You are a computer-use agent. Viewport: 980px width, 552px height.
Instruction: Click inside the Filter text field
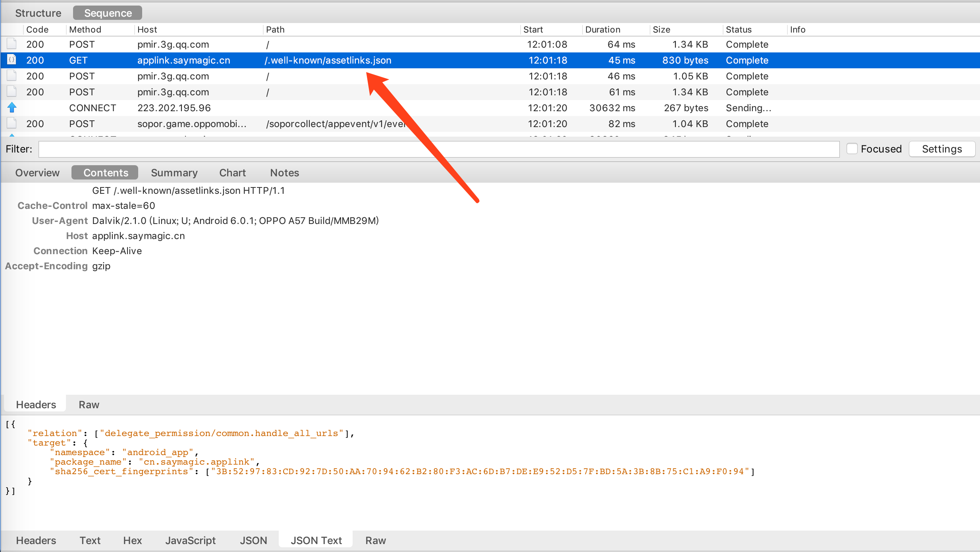coord(438,149)
